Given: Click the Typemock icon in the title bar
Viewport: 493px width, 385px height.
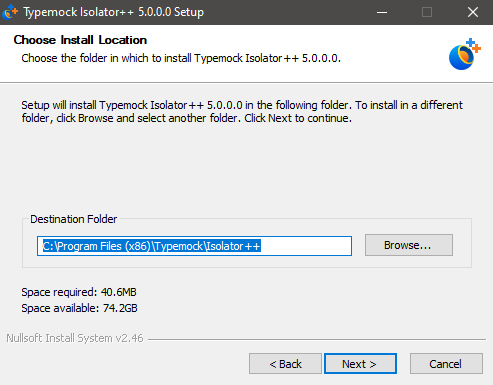Looking at the screenshot, I should [10, 12].
